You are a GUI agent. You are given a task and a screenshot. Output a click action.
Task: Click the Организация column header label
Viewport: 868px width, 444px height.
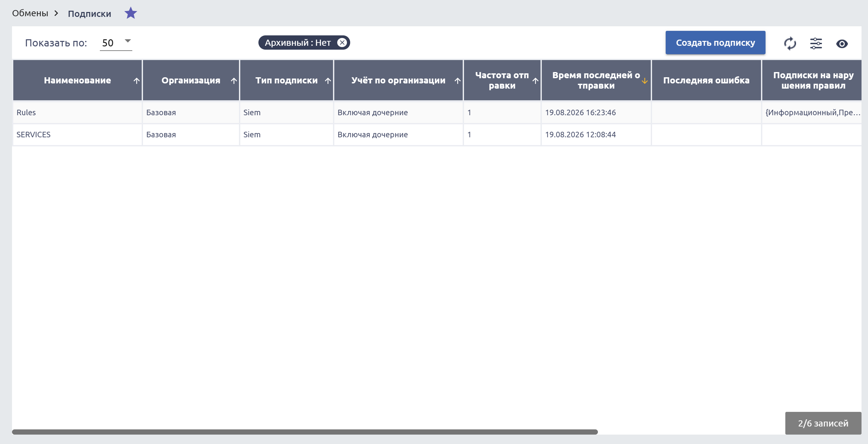191,80
